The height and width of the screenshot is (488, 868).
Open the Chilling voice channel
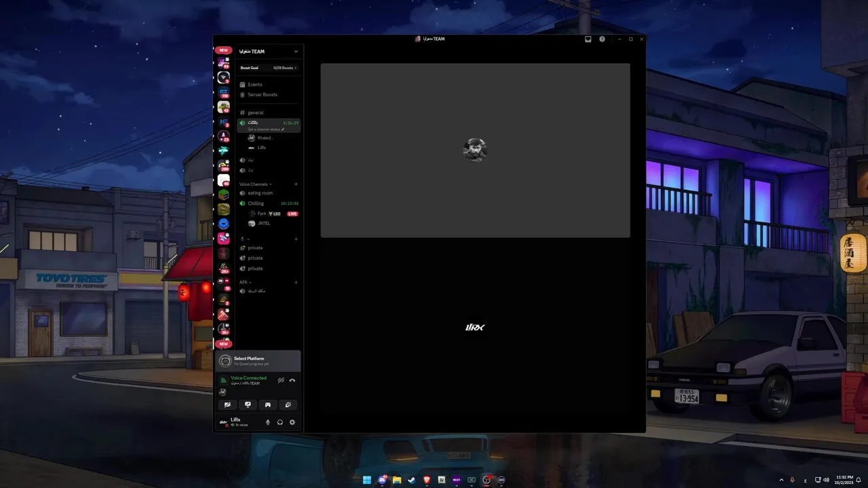[256, 203]
